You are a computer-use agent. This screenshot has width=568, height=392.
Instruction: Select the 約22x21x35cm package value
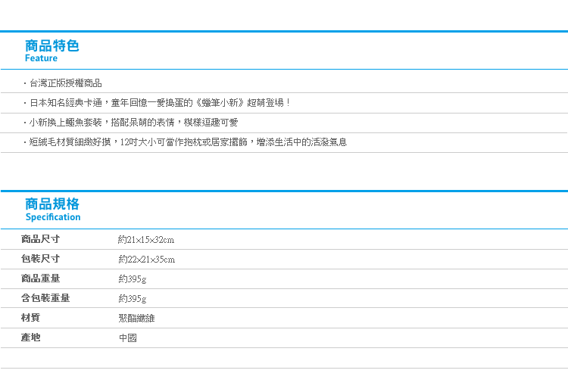coord(147,259)
